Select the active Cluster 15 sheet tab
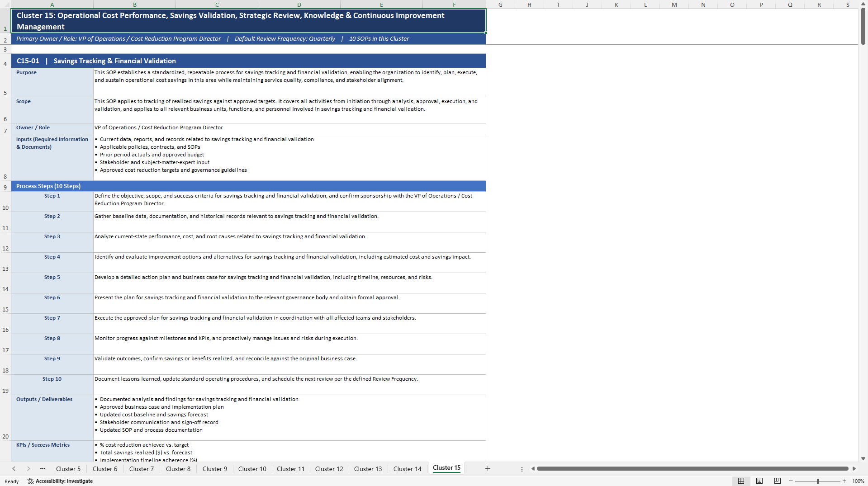This screenshot has height=486, width=868. (x=447, y=468)
